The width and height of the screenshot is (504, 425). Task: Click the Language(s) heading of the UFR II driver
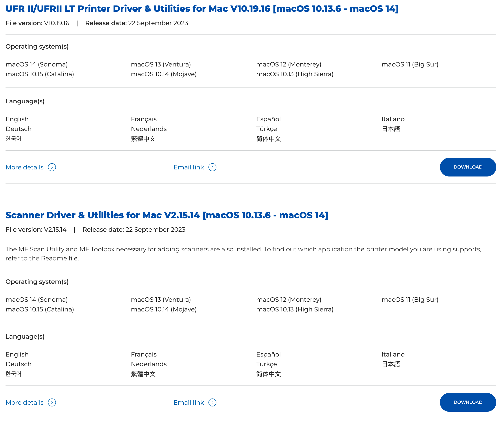[25, 101]
